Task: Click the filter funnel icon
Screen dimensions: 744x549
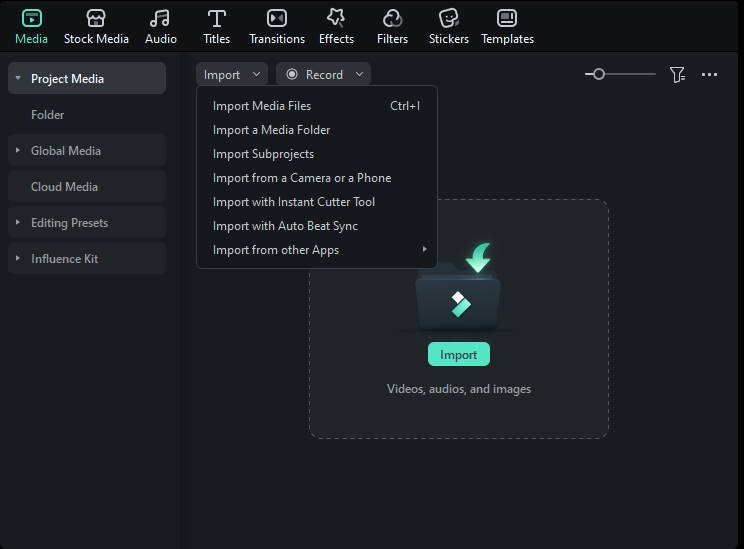Action: tap(677, 74)
